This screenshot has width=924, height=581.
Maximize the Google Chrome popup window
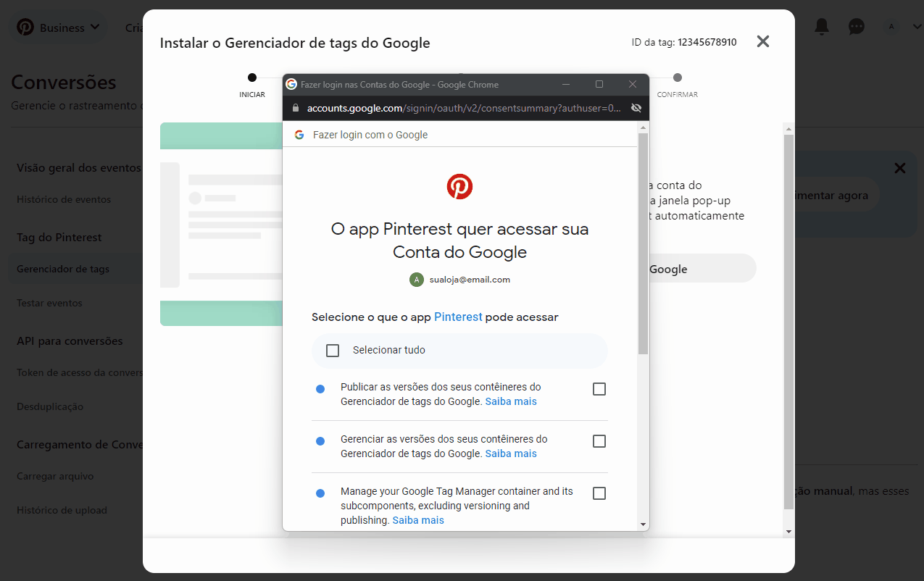[x=599, y=85]
